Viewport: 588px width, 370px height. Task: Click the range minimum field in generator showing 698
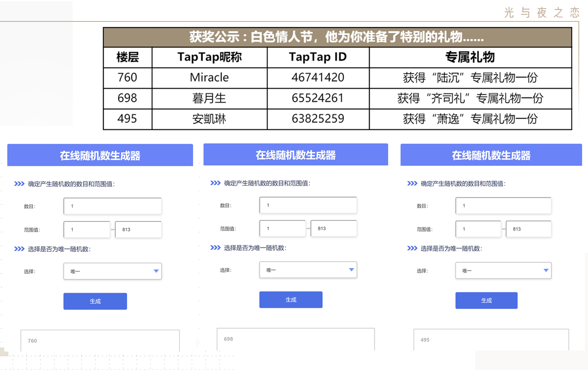tap(283, 228)
